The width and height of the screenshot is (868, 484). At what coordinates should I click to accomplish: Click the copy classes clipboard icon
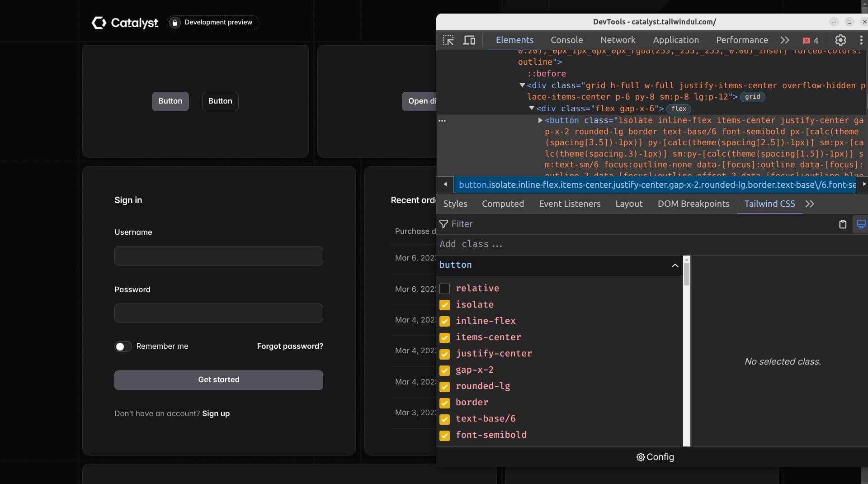tap(842, 224)
